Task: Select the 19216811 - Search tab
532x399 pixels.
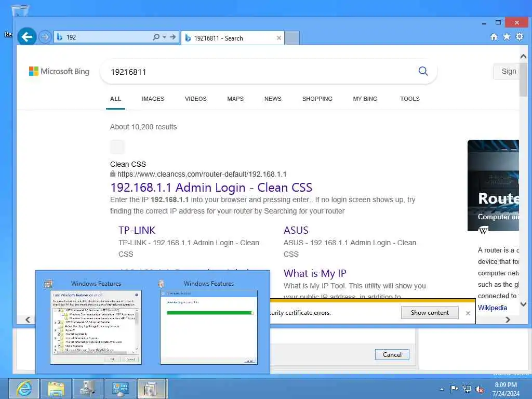Action: (x=232, y=38)
